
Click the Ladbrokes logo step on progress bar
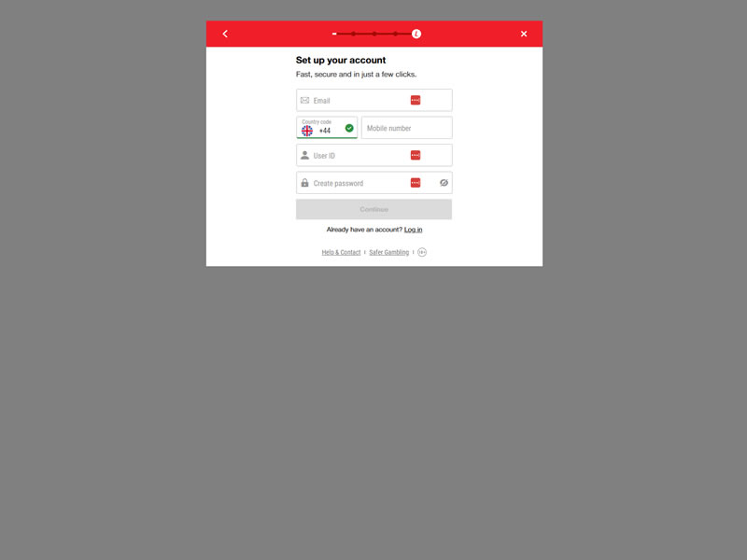click(x=416, y=34)
